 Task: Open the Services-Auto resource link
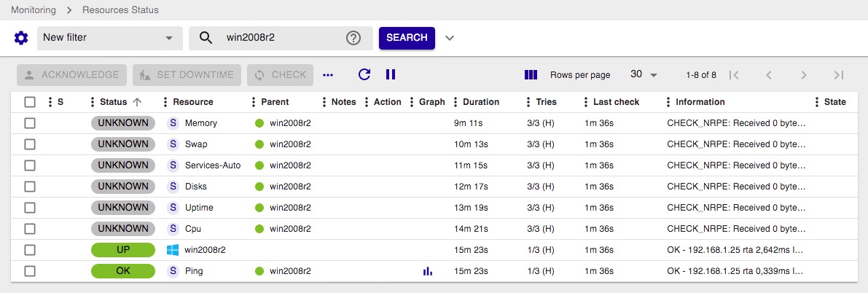(212, 165)
